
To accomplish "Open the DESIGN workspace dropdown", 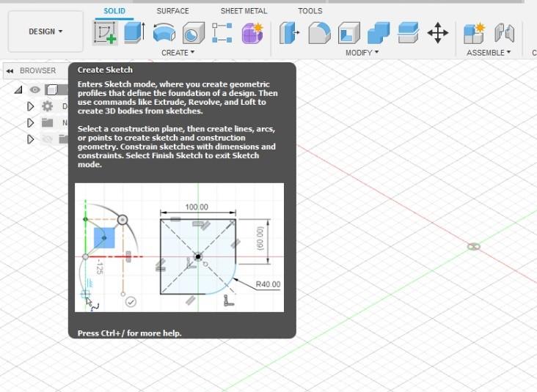I will 45,32.
